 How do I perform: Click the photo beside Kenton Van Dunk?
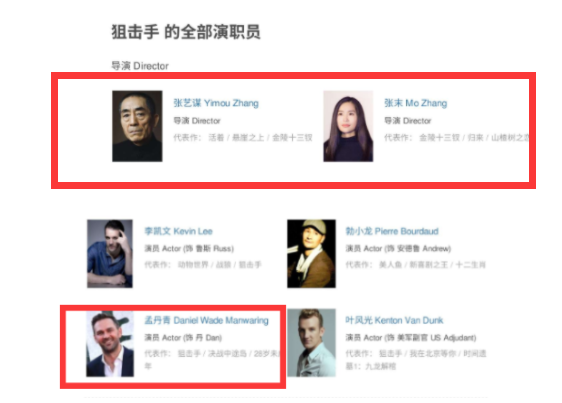point(311,343)
